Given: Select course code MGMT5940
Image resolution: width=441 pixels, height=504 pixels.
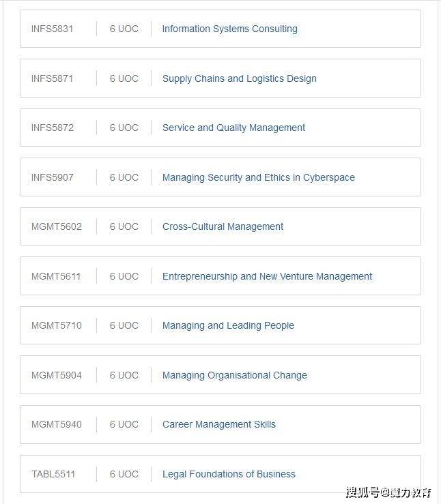Looking at the screenshot, I should tap(56, 424).
